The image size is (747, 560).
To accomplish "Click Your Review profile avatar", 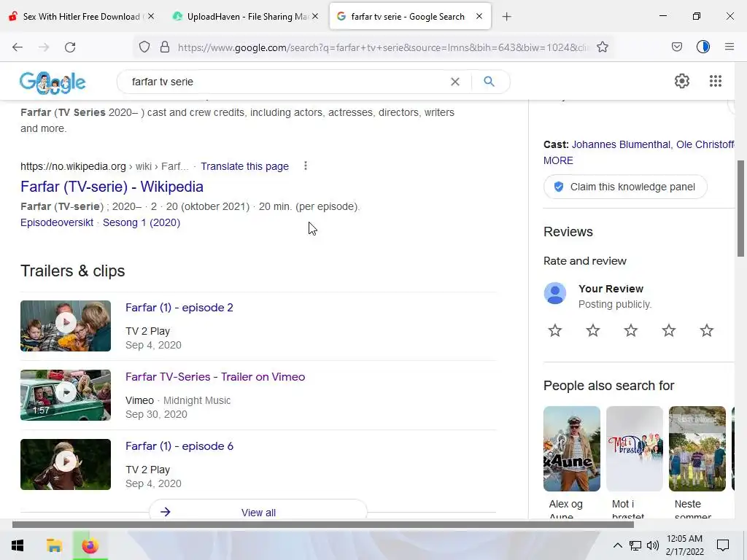I will coord(555,293).
